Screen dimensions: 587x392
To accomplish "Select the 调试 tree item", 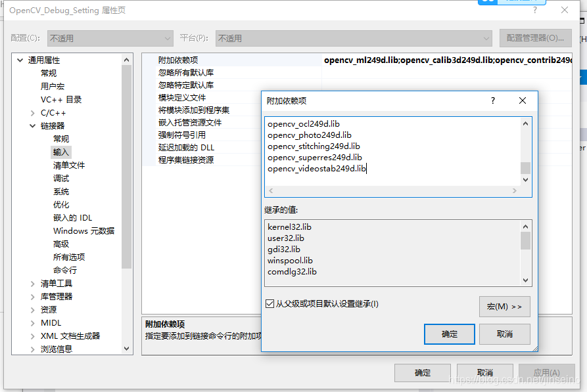I will point(61,178).
